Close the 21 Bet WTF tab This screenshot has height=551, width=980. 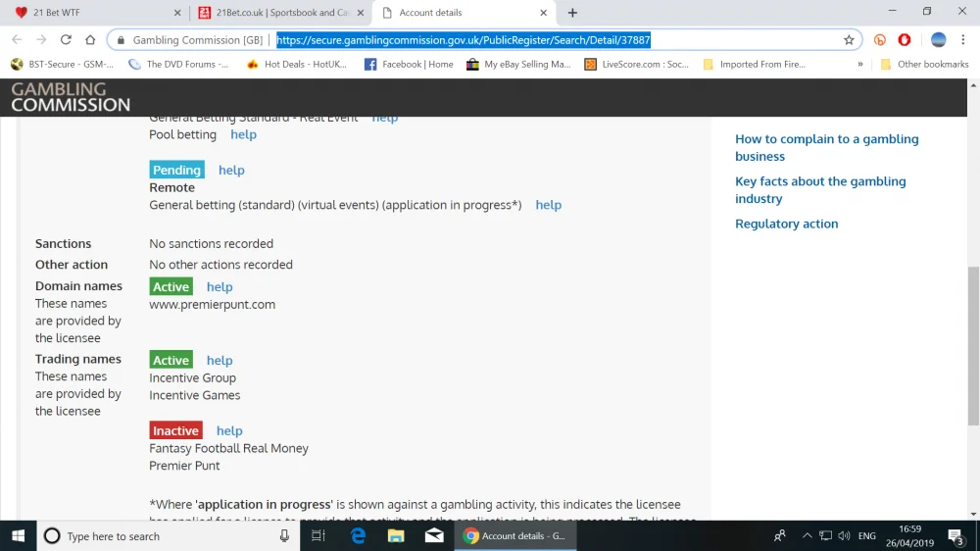click(x=177, y=13)
